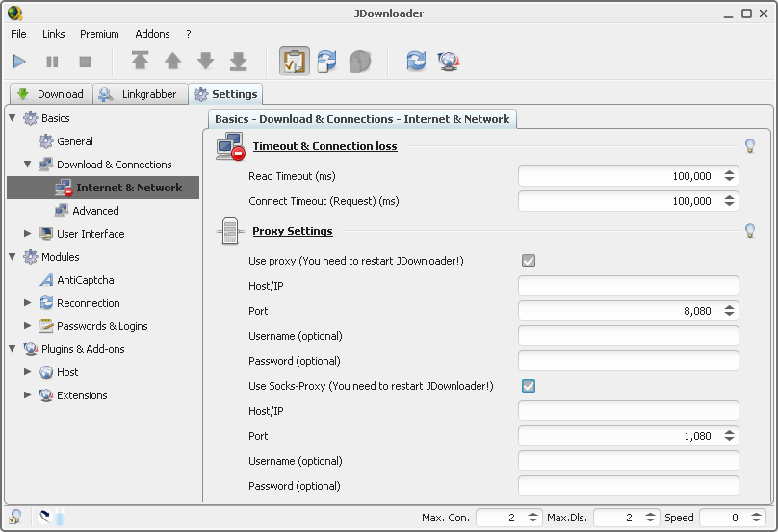Screen dimensions: 778x532
Task: Toggle the Use Socks-Proxy checkbox
Action: (x=529, y=386)
